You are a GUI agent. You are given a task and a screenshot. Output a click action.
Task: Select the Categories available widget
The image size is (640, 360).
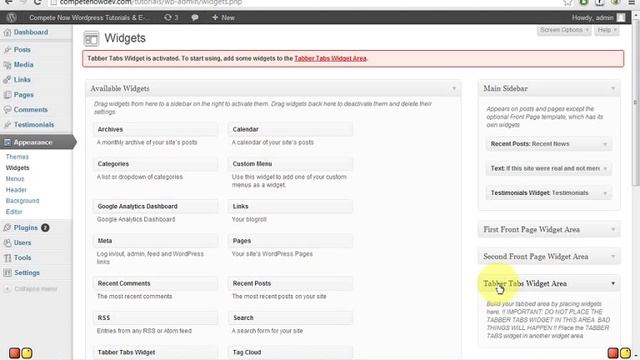pos(156,164)
